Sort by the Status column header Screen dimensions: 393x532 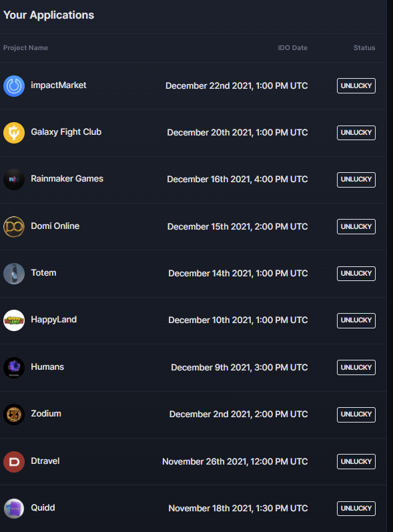[364, 48]
